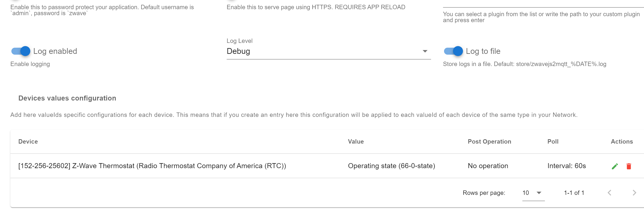The width and height of the screenshot is (644, 214).
Task: Click the Operating state (66-0-state) value cell
Action: (x=391, y=166)
